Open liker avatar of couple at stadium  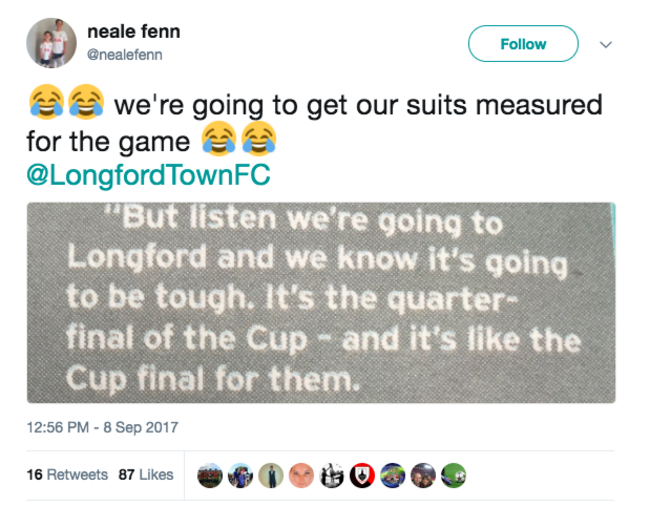click(423, 475)
